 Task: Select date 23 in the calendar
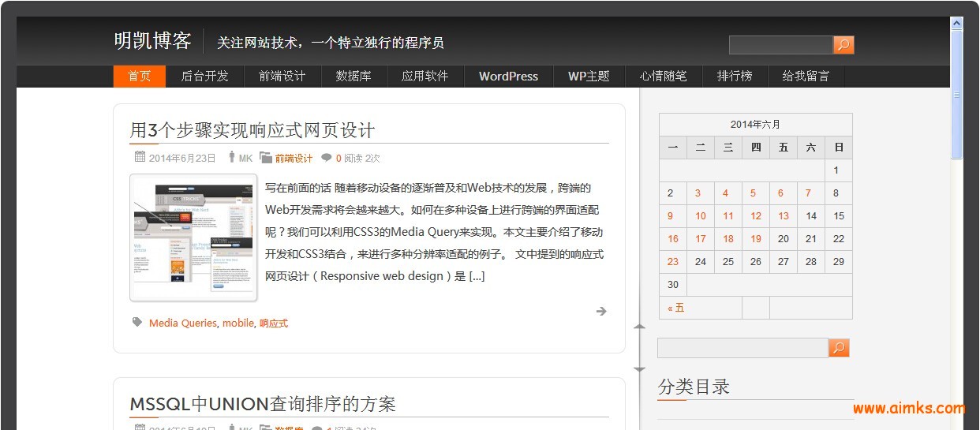(x=672, y=261)
